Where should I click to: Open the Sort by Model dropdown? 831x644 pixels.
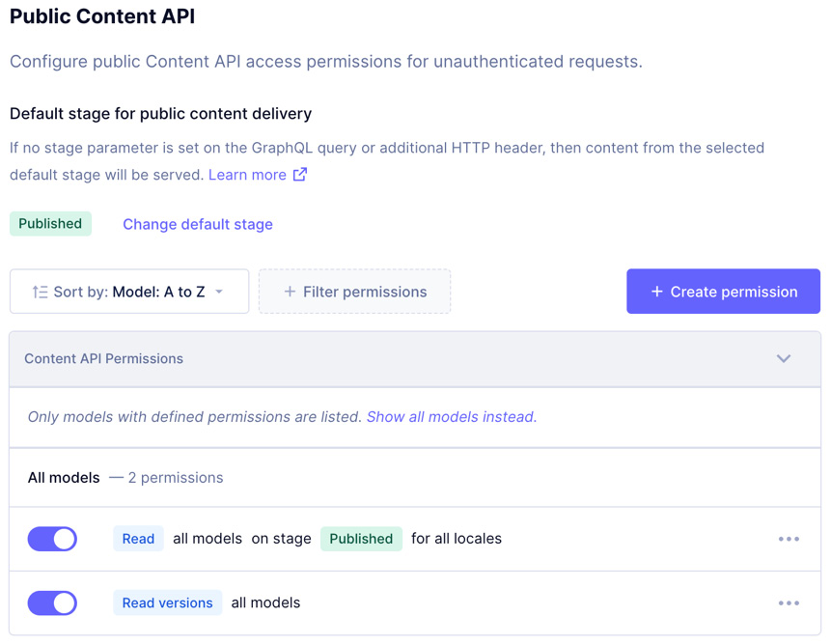point(128,291)
